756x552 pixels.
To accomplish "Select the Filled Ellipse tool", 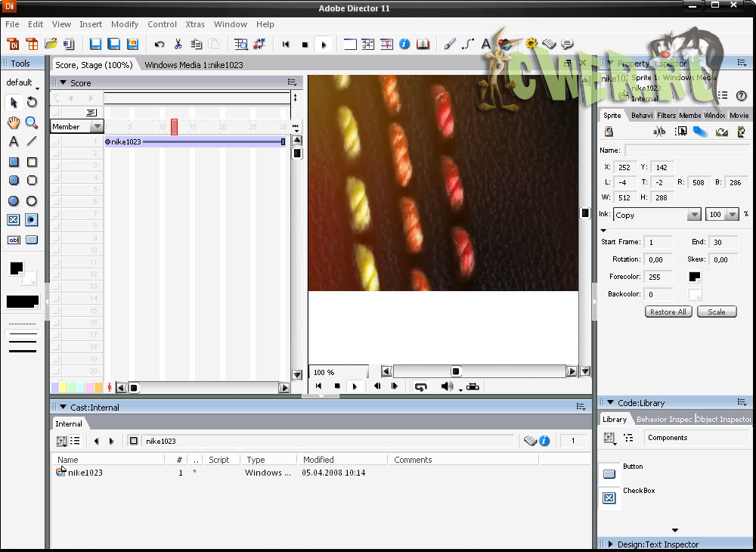I will pos(14,201).
